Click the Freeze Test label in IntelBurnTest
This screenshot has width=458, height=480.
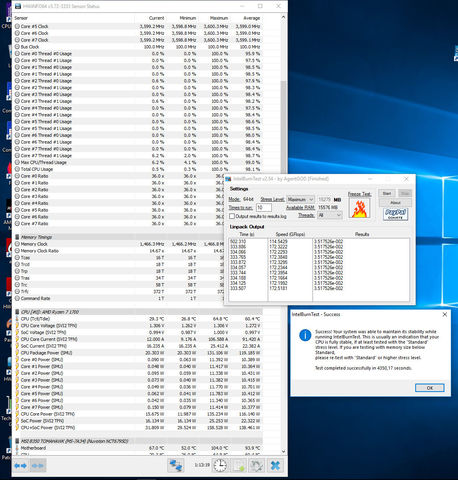[x=359, y=194]
